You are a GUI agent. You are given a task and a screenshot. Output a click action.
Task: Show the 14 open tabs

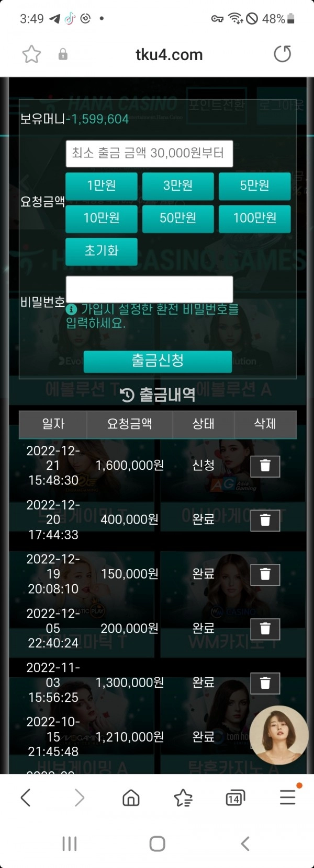tap(235, 798)
